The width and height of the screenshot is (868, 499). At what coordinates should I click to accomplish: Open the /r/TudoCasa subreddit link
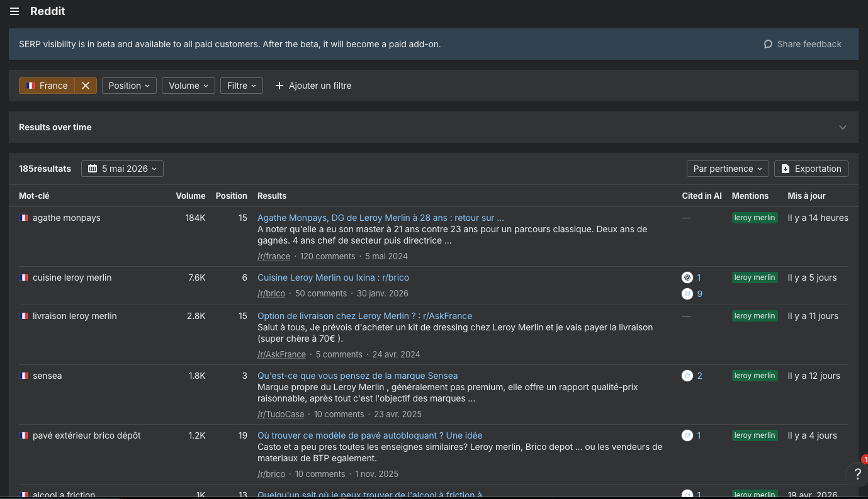pos(281,414)
